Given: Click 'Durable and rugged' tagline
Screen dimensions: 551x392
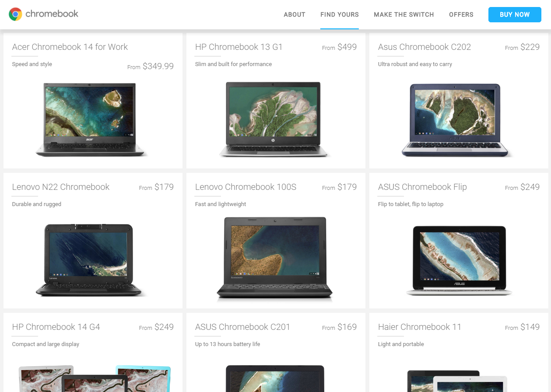Looking at the screenshot, I should 37,204.
